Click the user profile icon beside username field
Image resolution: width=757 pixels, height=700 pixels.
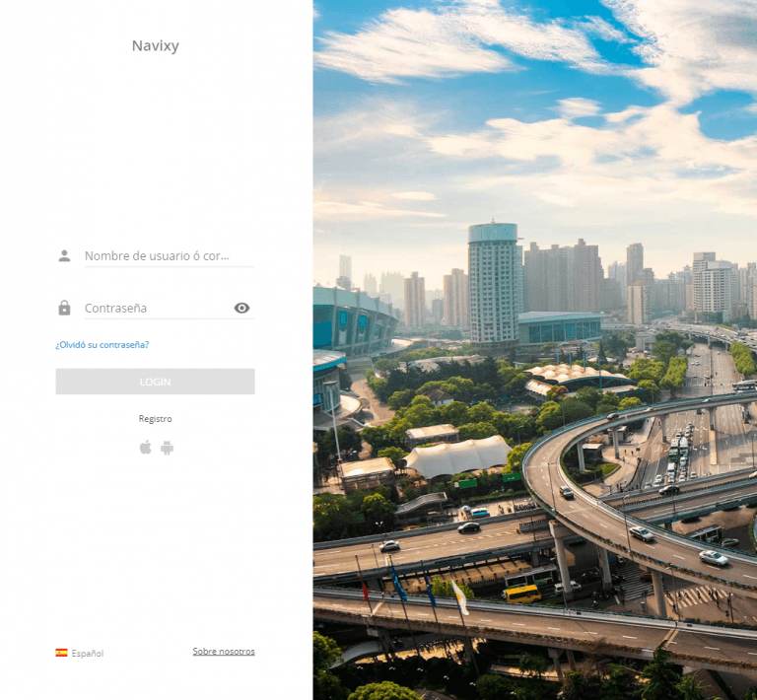pos(64,256)
